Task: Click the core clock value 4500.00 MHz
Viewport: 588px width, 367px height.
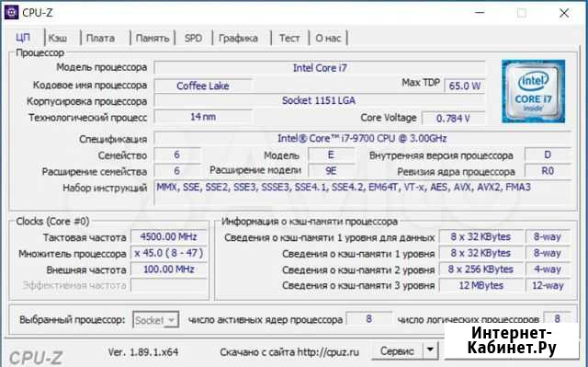Action: [x=169, y=236]
